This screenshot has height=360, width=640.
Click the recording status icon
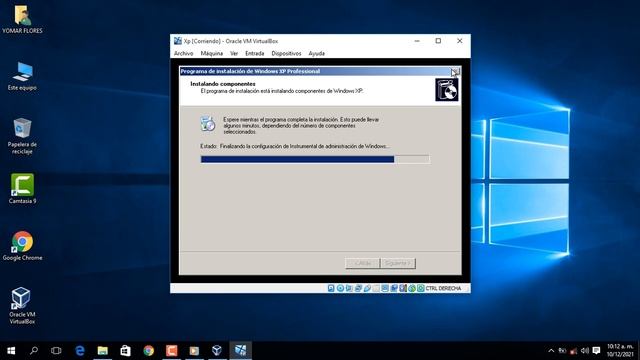394,288
